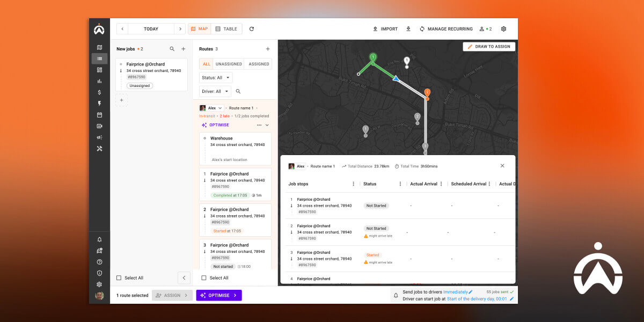
Task: Click the Import upload icon in top bar
Action: [375, 28]
